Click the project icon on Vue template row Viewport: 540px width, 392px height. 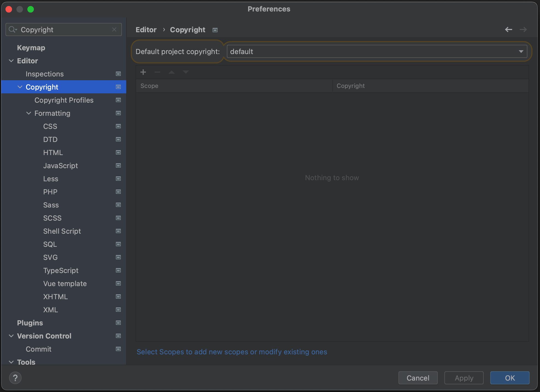coord(118,283)
